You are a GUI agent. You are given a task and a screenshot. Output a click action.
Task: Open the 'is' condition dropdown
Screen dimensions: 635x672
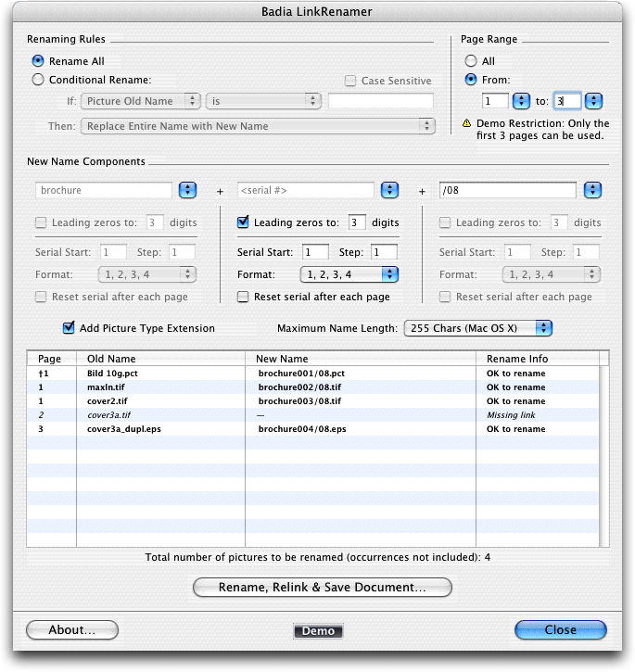263,101
